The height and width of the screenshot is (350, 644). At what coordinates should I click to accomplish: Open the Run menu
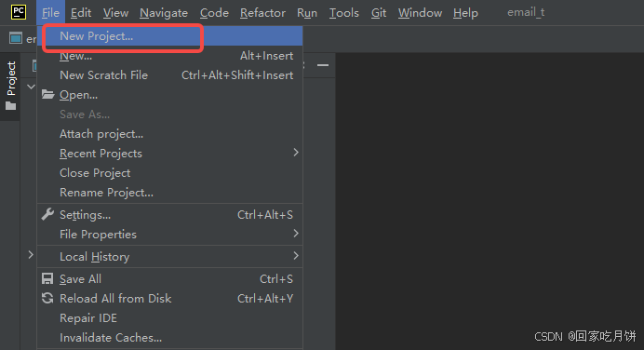click(x=307, y=13)
